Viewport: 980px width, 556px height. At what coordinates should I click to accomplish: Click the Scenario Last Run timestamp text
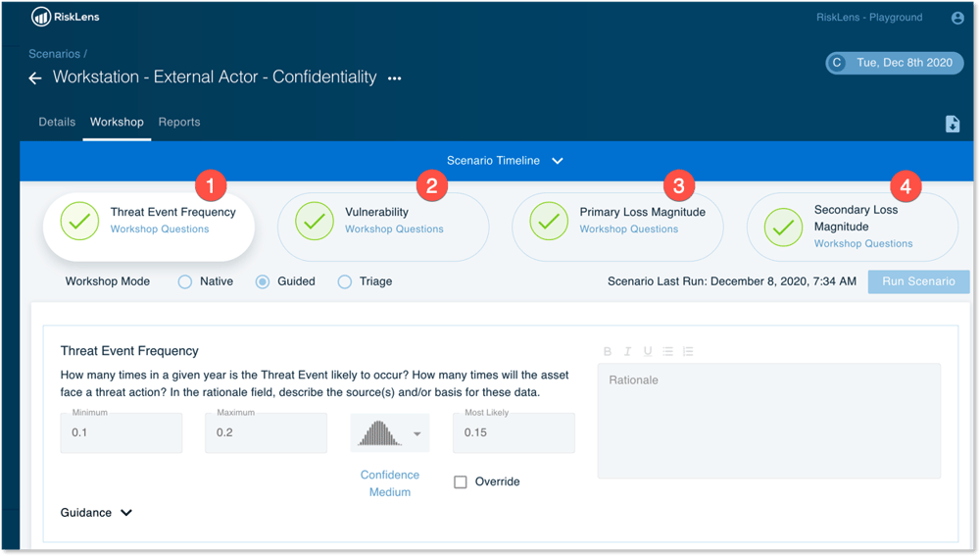pyautogui.click(x=732, y=281)
